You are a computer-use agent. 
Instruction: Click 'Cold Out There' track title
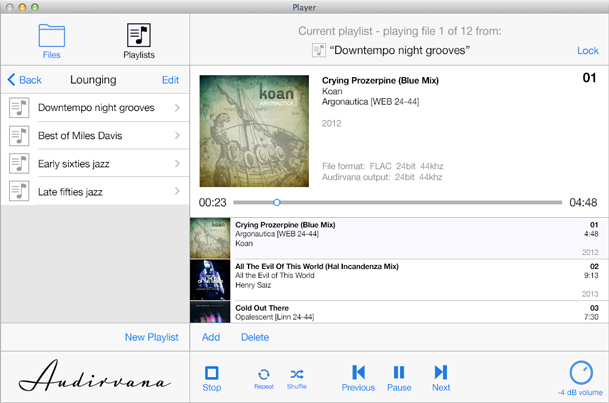[x=262, y=308]
